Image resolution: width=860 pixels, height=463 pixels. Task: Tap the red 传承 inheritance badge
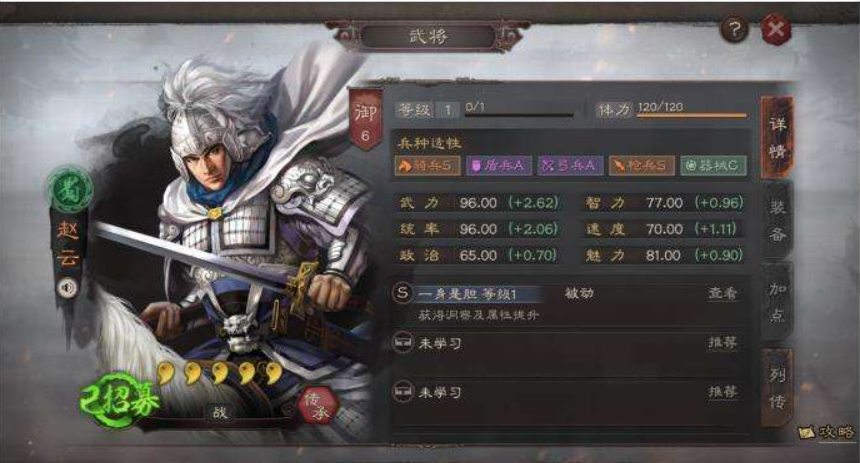pos(318,406)
